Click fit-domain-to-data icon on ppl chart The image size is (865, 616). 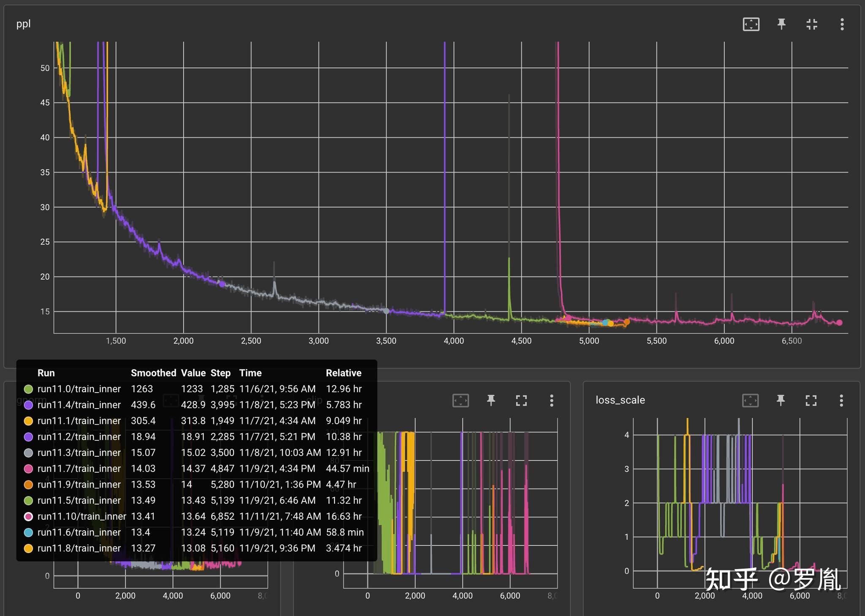[x=751, y=24]
